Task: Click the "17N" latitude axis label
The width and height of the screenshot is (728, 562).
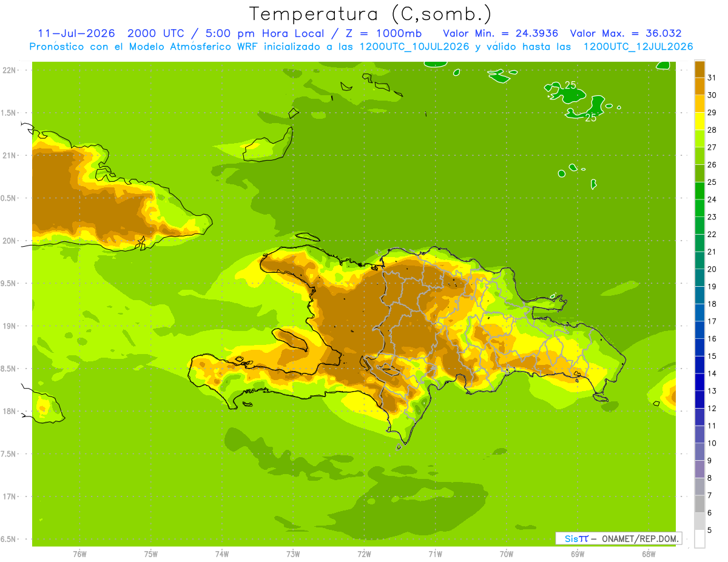Action: pyautogui.click(x=8, y=497)
